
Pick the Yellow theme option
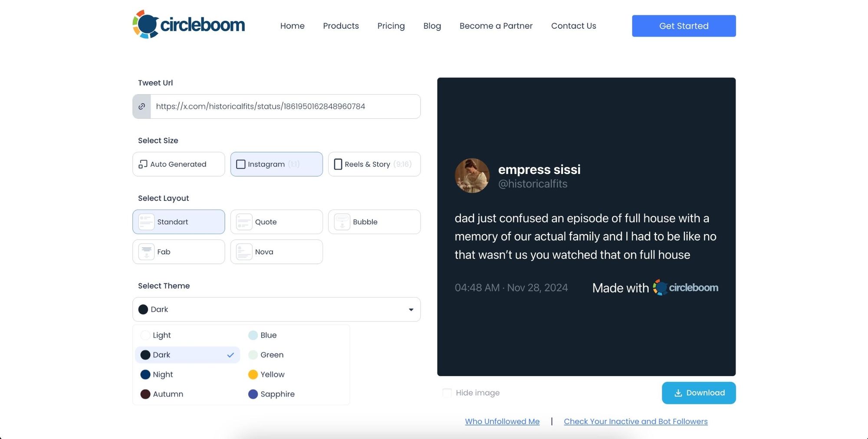click(295, 374)
